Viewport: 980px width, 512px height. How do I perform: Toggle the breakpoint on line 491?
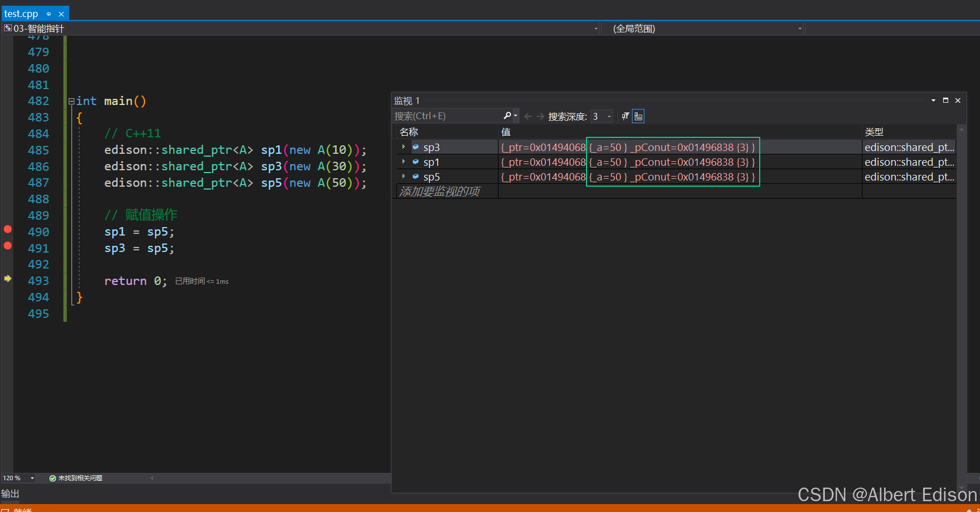point(8,246)
